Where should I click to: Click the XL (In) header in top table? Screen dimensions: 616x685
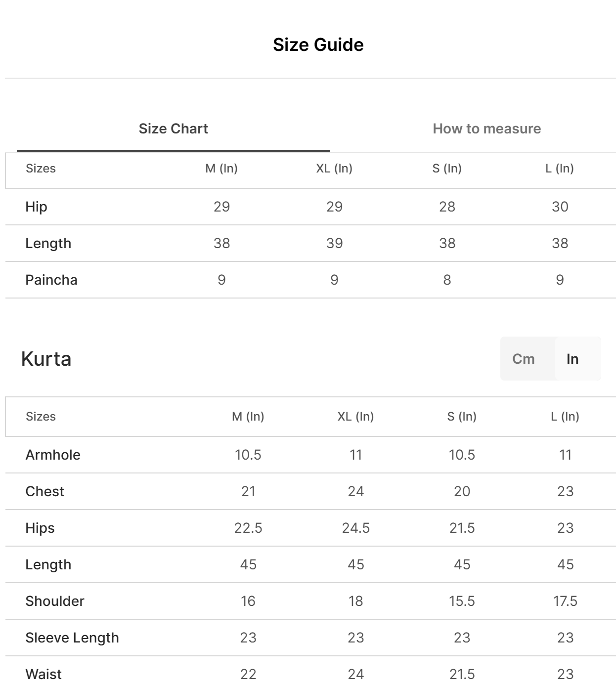[x=334, y=169]
